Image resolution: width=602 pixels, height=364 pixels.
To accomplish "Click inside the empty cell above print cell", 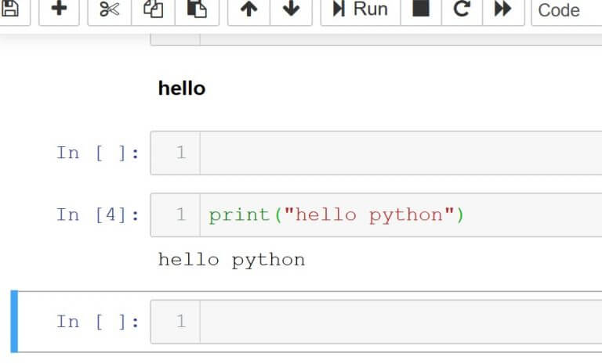I will coord(400,153).
